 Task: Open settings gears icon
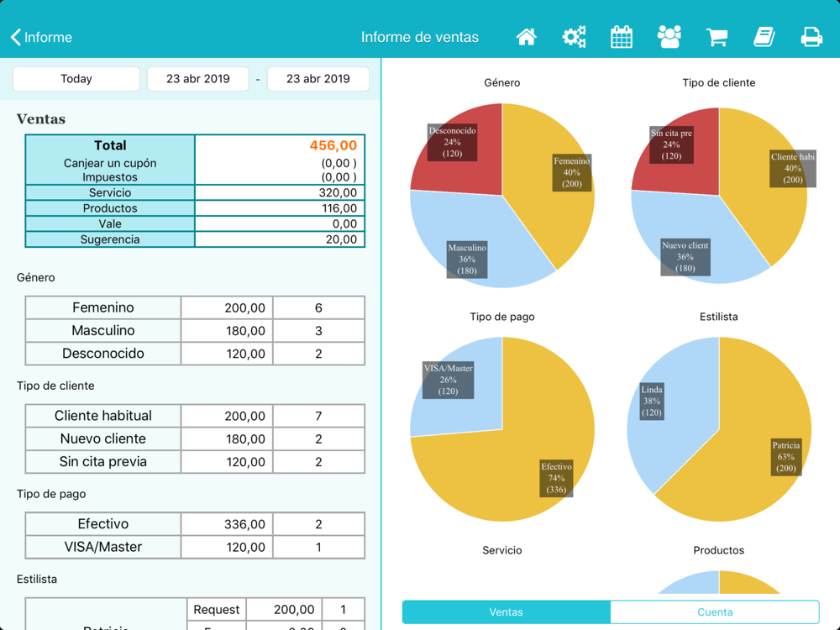[x=574, y=37]
